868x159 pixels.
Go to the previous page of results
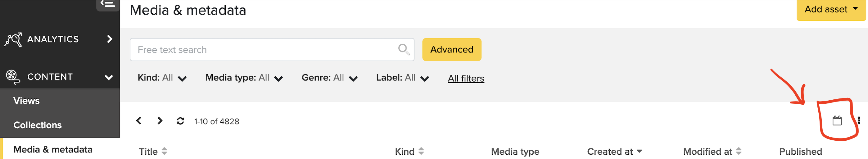point(138,121)
